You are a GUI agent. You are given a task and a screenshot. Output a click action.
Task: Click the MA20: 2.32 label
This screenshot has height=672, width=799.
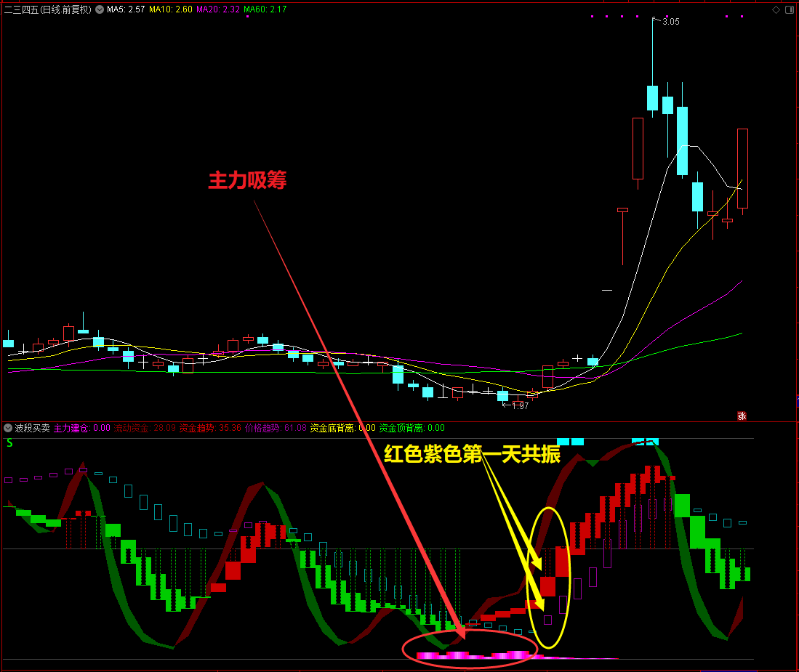(x=218, y=9)
